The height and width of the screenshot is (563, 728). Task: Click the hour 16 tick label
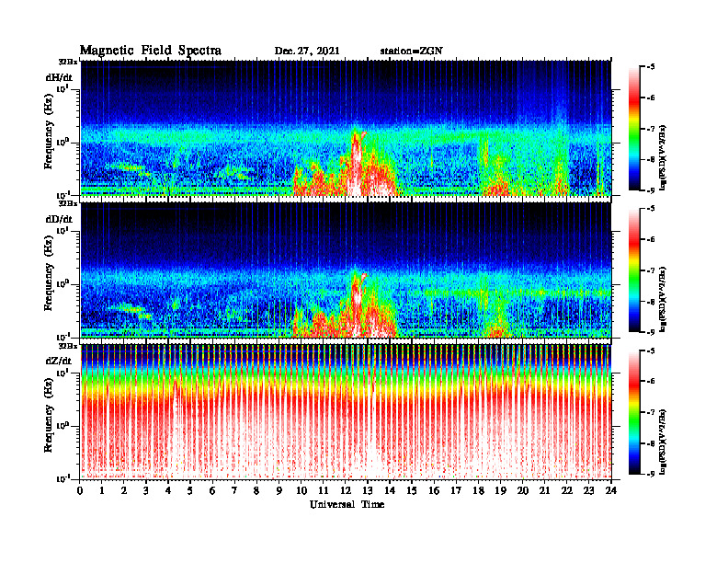point(434,490)
